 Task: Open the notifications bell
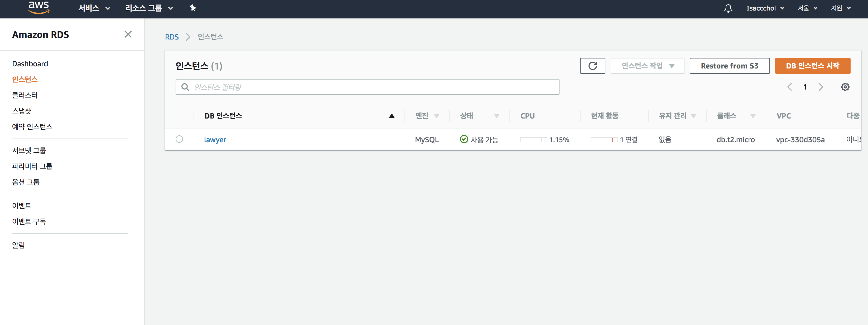tap(728, 8)
